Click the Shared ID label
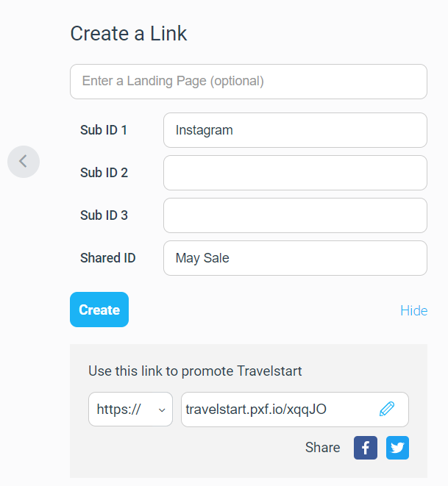 pos(108,258)
